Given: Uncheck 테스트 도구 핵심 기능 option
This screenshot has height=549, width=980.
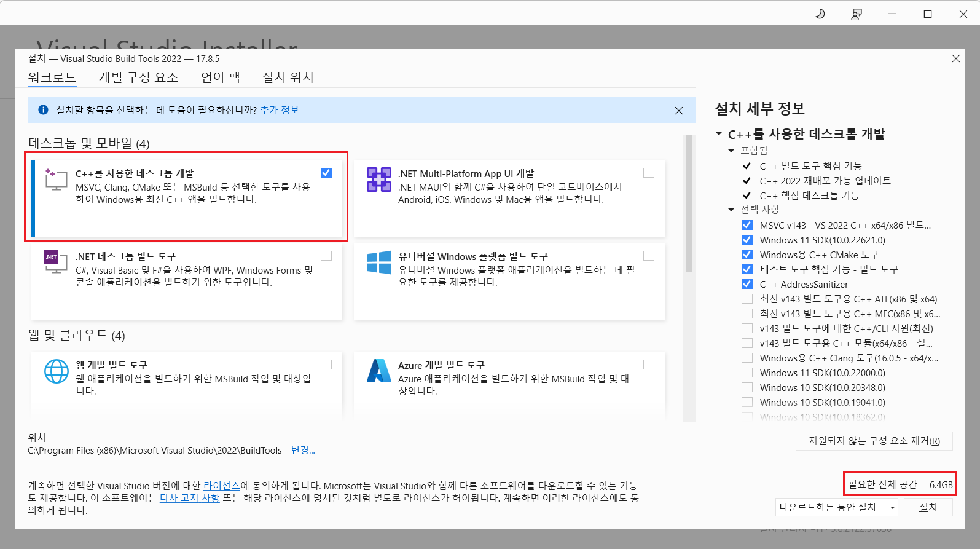Looking at the screenshot, I should point(747,269).
